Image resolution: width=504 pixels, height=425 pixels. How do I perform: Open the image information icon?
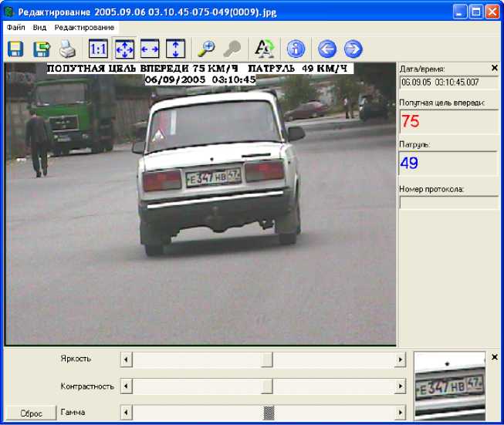click(296, 49)
